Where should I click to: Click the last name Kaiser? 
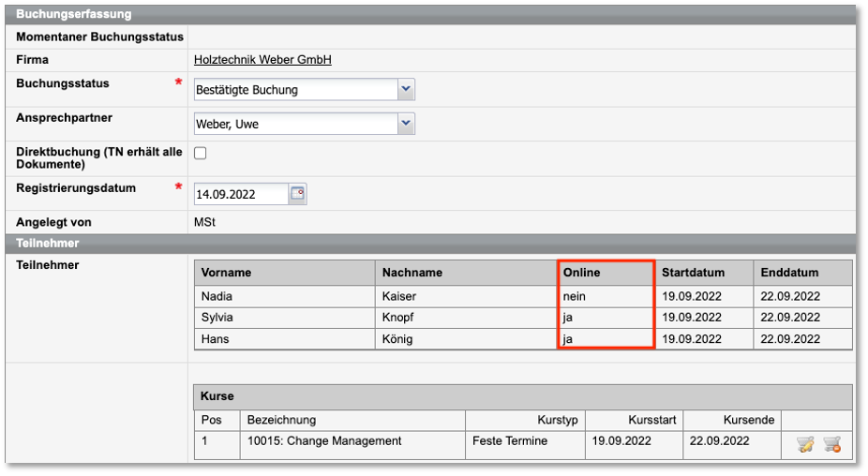(x=399, y=296)
